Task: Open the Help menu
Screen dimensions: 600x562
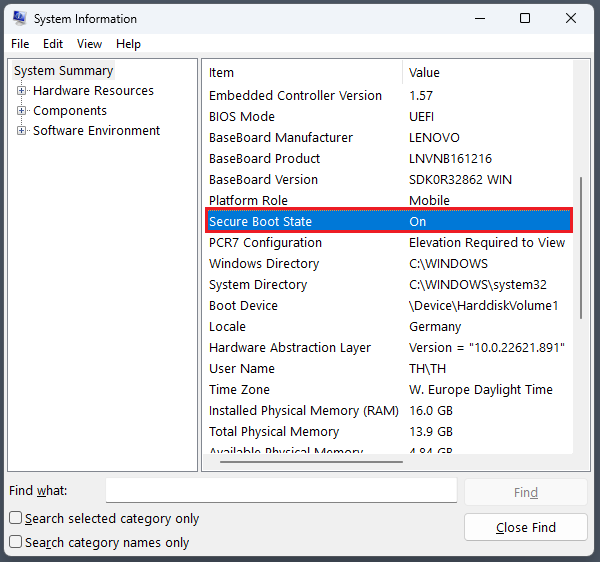Action: (x=128, y=44)
